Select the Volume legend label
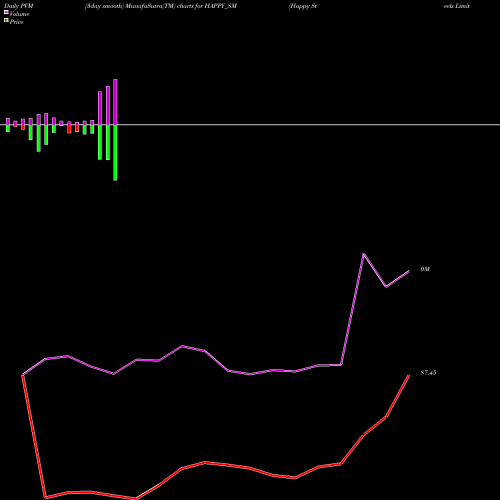Screen dimensions: 500x500 (x=19, y=14)
